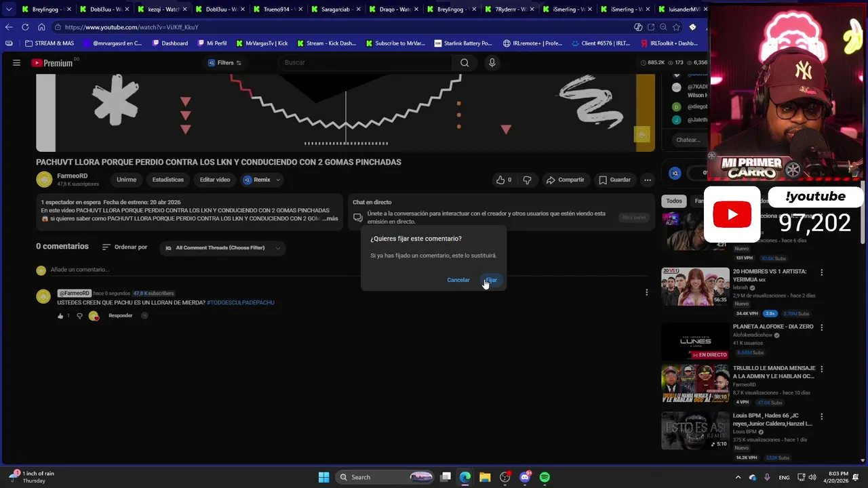Open the Dashboard bookmark
This screenshot has height=488, width=868.
click(x=170, y=43)
